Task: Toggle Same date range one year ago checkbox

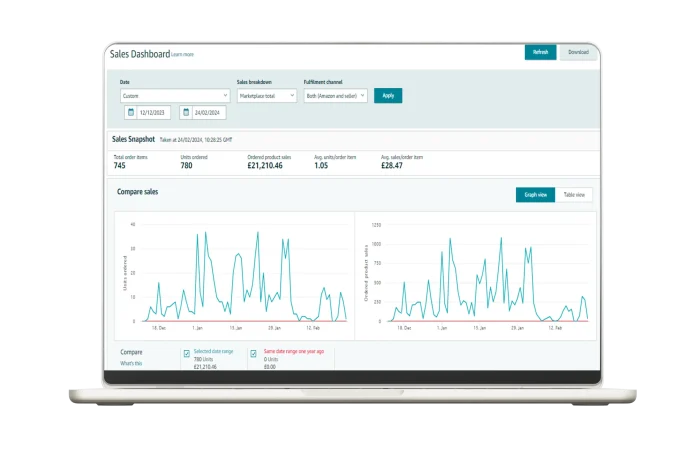Action: pyautogui.click(x=254, y=353)
